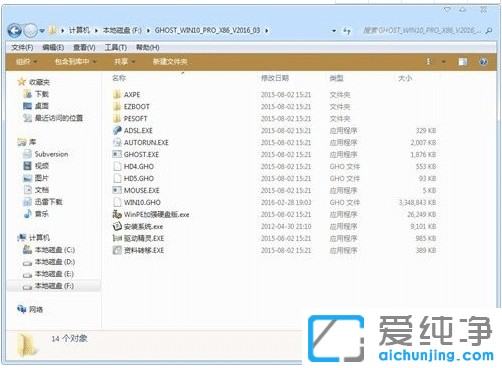
Task: Select the HD5.GHO file name
Action: coord(139,179)
